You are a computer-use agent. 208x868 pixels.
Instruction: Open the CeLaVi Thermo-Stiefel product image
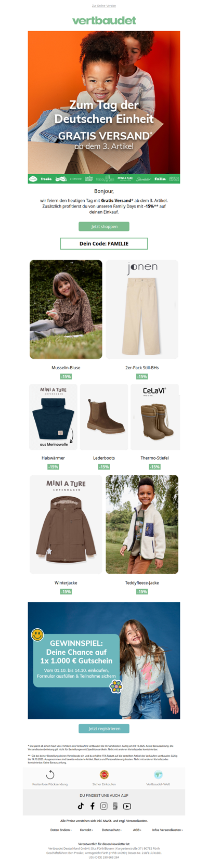154,417
